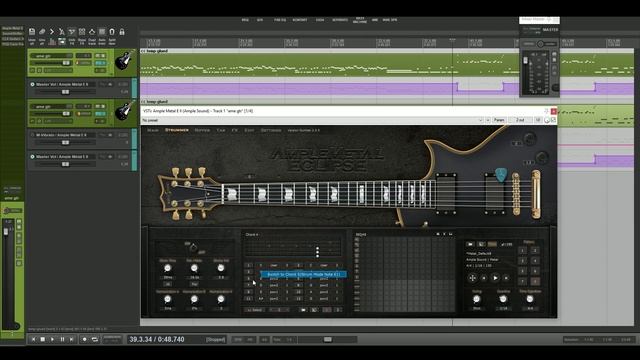Toggle repeat loop in the transport bar
This screenshot has height=360, width=640.
95,339
